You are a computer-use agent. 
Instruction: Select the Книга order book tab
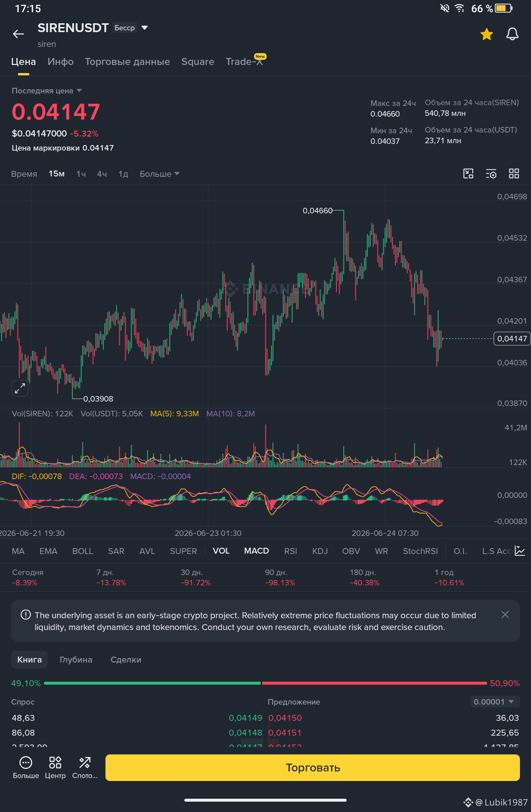[29, 660]
